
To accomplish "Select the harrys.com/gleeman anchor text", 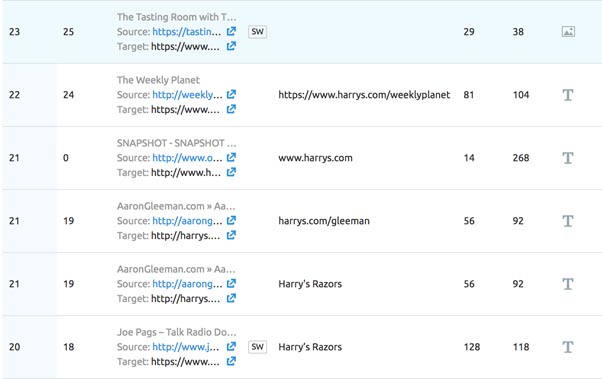I will [x=324, y=221].
